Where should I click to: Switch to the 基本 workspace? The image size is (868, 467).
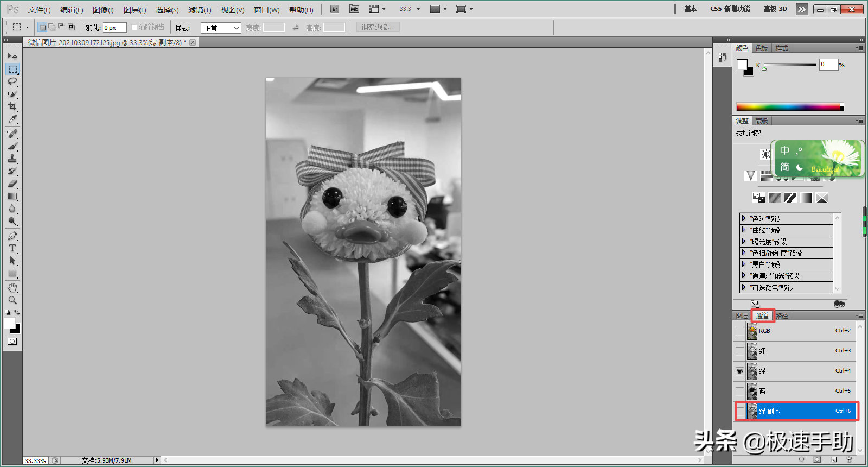[x=691, y=9]
